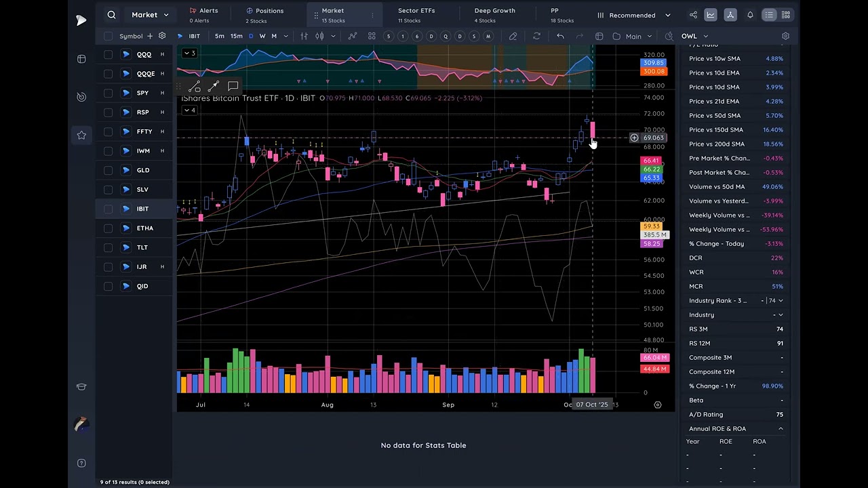The image size is (868, 488).
Task: Open the Market watchlist dropdown
Action: pos(150,15)
